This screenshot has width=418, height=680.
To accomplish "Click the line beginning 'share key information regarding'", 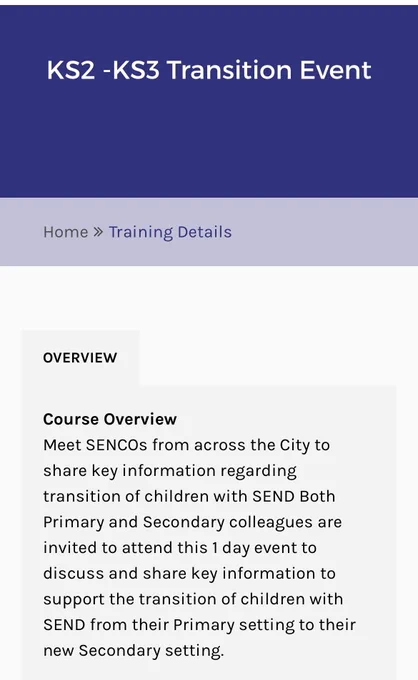I will point(170,471).
